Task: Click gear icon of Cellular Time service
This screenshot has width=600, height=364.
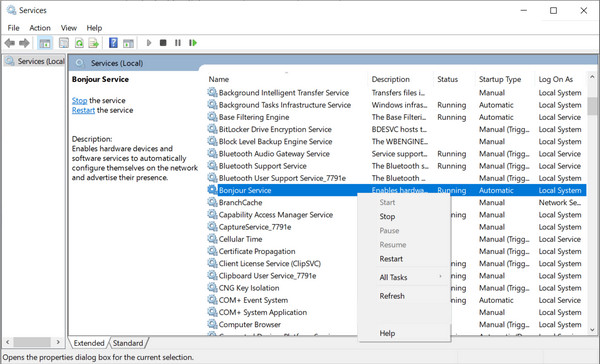Action: (x=212, y=239)
